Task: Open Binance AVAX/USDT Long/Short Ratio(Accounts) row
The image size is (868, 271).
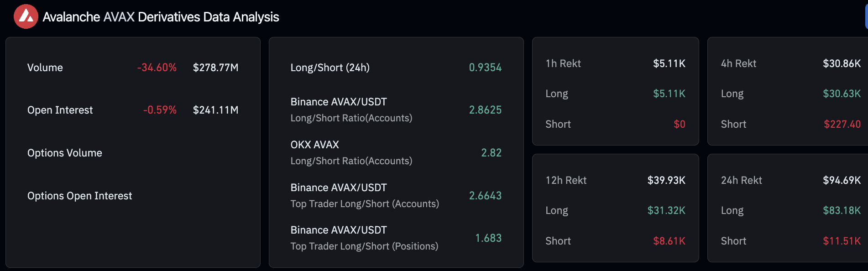Action: 396,110
